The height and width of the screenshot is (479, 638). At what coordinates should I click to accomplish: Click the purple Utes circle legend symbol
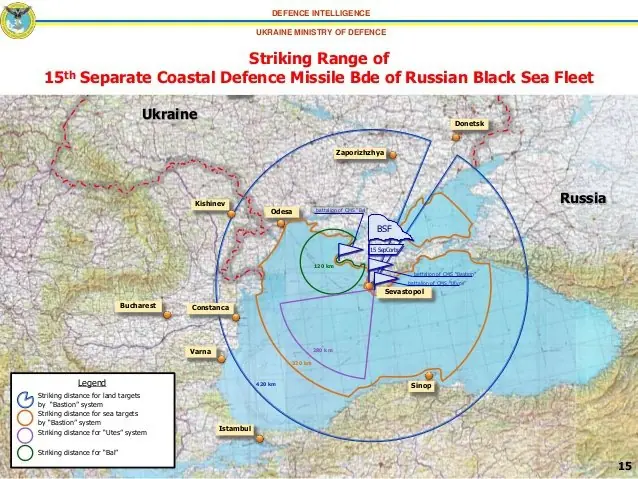[25, 435]
